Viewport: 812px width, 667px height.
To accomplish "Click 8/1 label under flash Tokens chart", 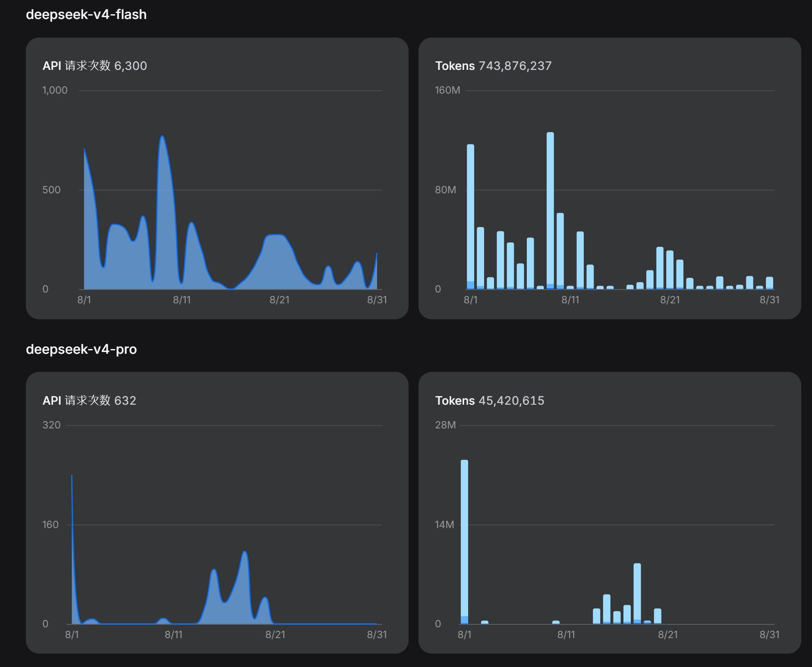I will [x=471, y=300].
